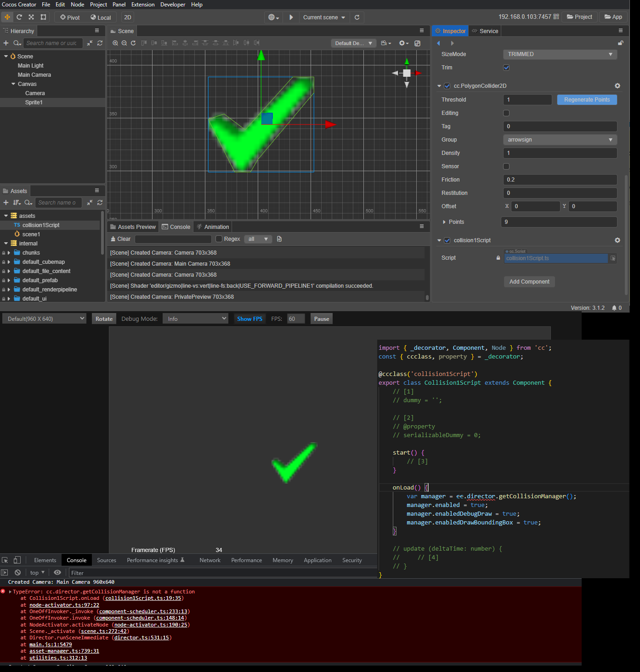Enable the collider Editing checkbox
This screenshot has height=672, width=640.
coord(506,113)
